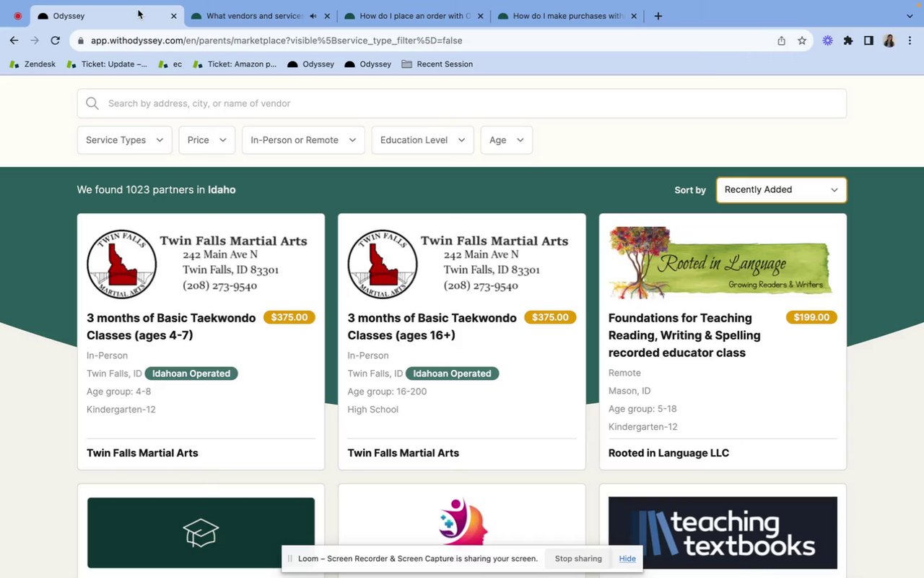924x578 pixels.
Task: Click the graduation cap placeholder card
Action: pos(201,532)
